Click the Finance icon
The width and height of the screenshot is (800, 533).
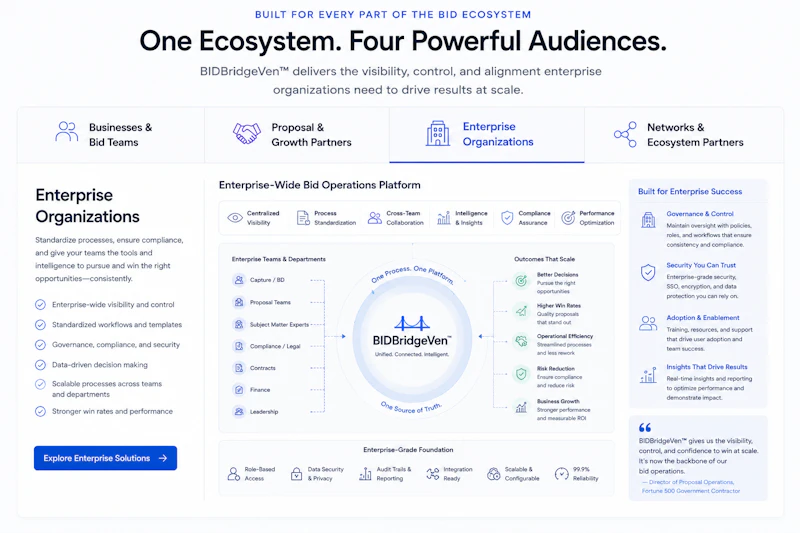tap(239, 390)
